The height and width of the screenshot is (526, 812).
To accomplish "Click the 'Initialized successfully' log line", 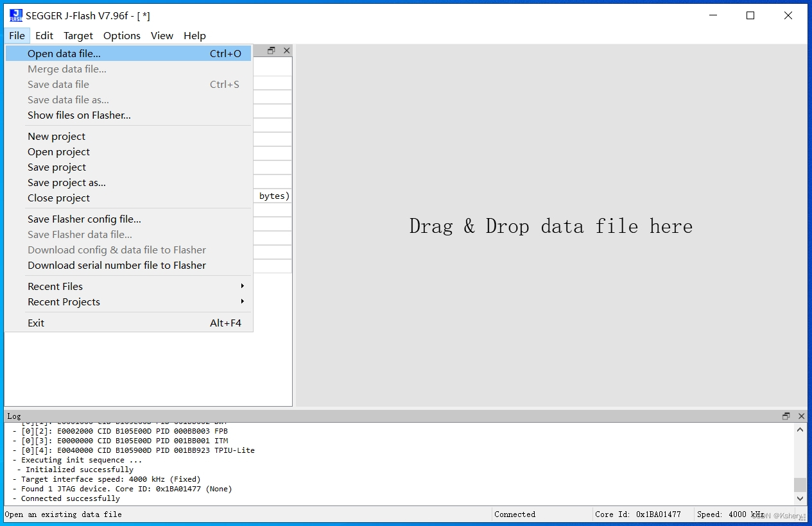I will (x=75, y=470).
